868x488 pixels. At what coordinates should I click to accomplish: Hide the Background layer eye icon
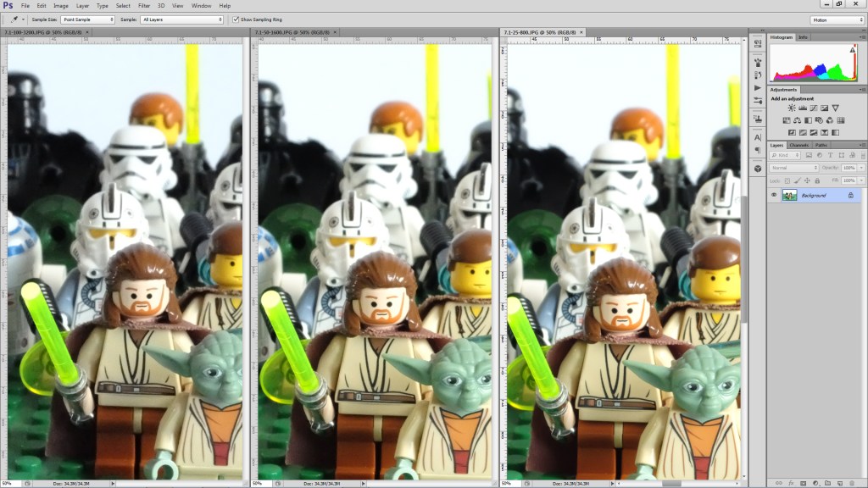[x=774, y=195]
